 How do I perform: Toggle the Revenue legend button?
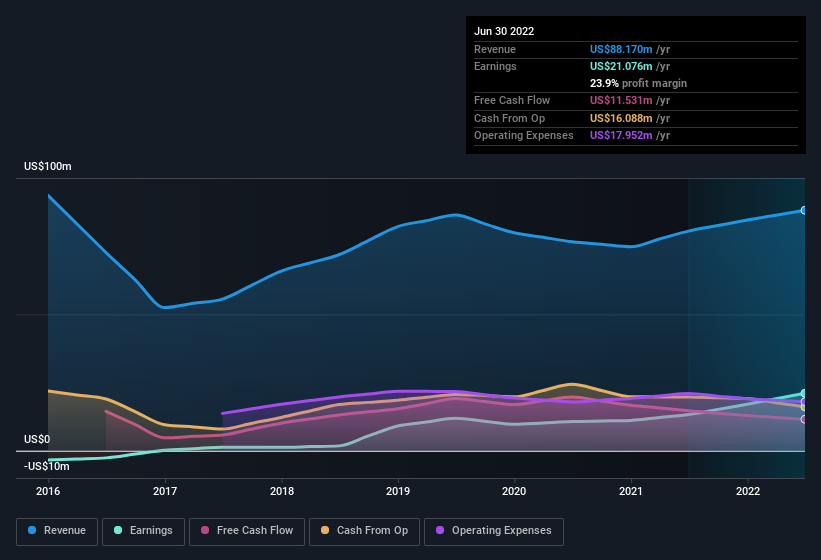pos(57,531)
